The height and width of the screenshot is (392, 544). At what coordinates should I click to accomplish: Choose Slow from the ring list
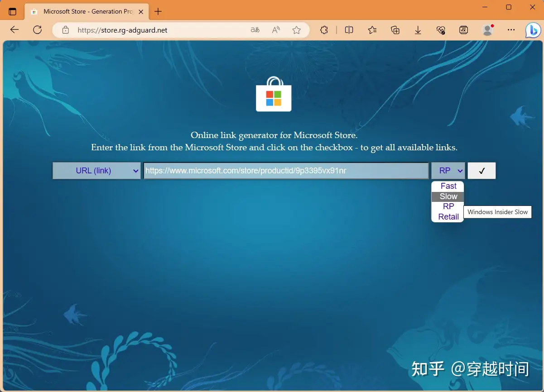click(x=448, y=196)
